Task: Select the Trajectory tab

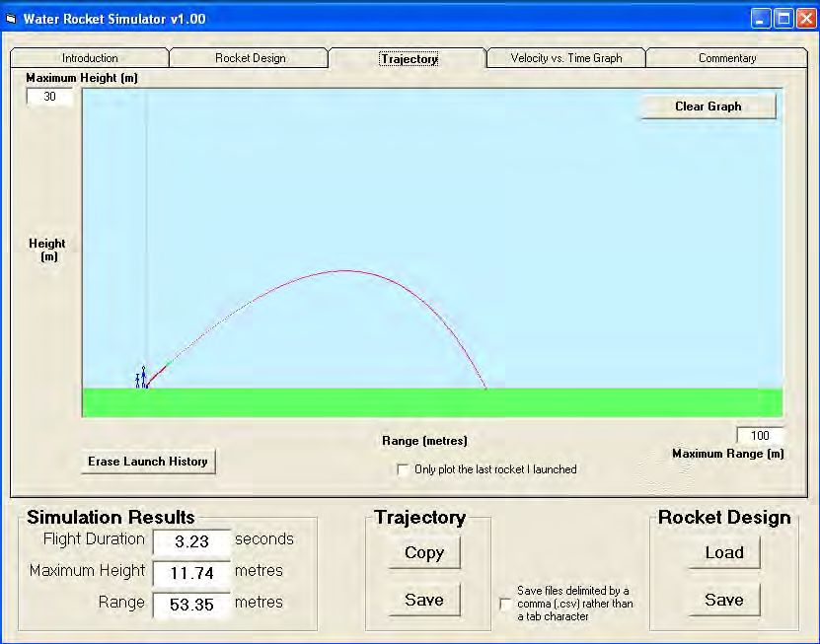Action: pos(409,58)
